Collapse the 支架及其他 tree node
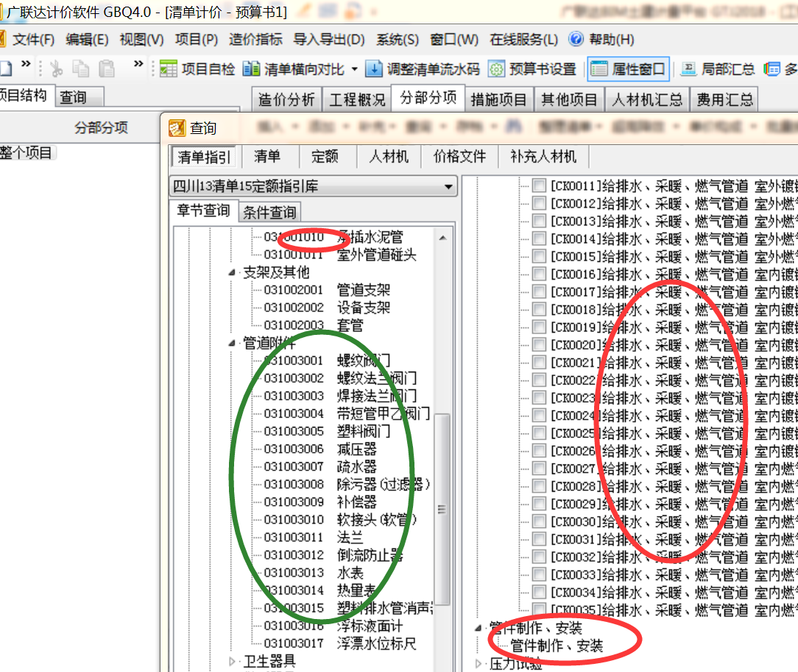Image resolution: width=798 pixels, height=672 pixels. [232, 272]
